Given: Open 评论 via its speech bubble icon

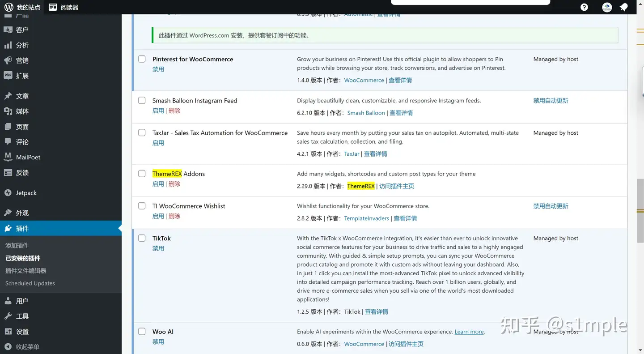Looking at the screenshot, I should pos(8,142).
